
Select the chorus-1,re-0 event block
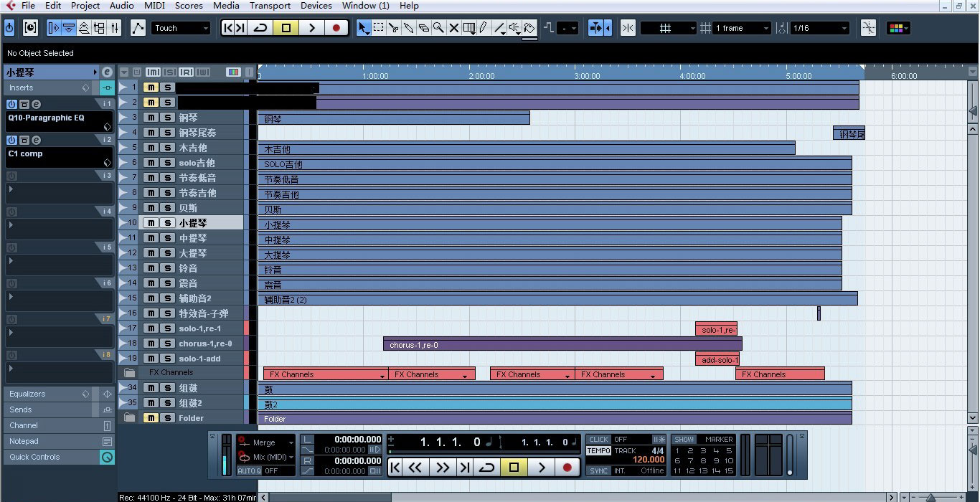pos(562,344)
